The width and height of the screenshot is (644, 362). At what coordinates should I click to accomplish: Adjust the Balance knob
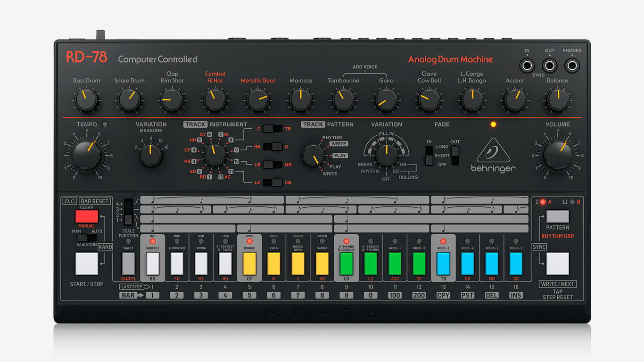point(558,99)
